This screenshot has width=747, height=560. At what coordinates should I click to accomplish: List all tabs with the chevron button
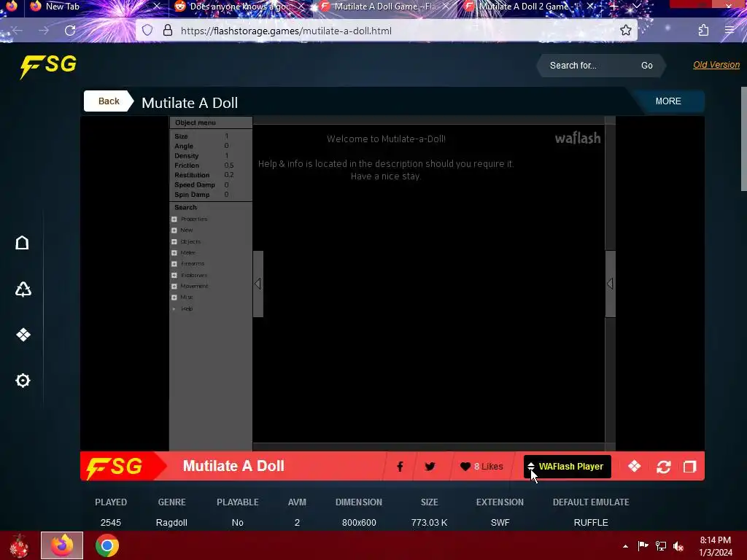coord(636,6)
